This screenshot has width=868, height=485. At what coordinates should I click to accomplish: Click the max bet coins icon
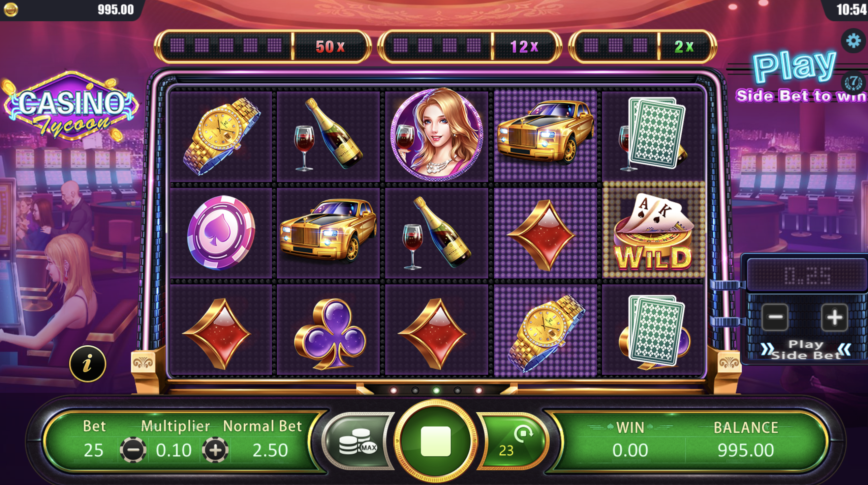click(x=358, y=441)
